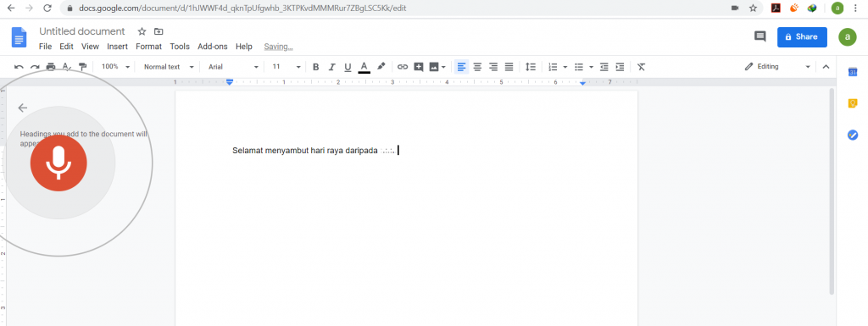Screen dimensions: 868x326
Task: Click the Adobe Acrobat extension icon
Action: point(776,8)
